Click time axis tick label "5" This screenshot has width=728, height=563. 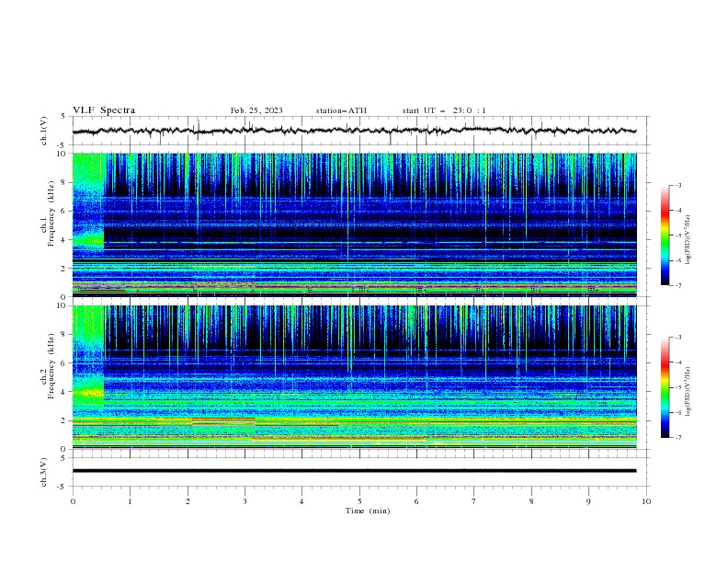click(x=359, y=501)
